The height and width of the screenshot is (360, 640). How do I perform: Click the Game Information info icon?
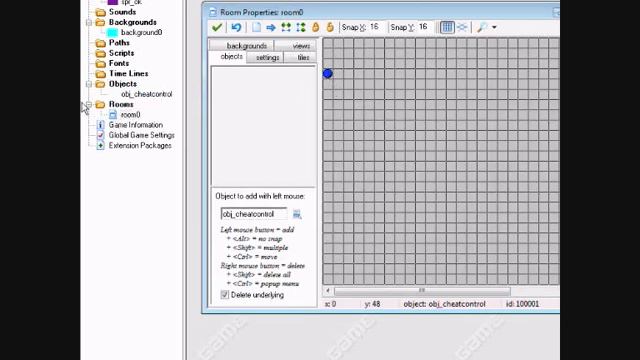(x=100, y=125)
